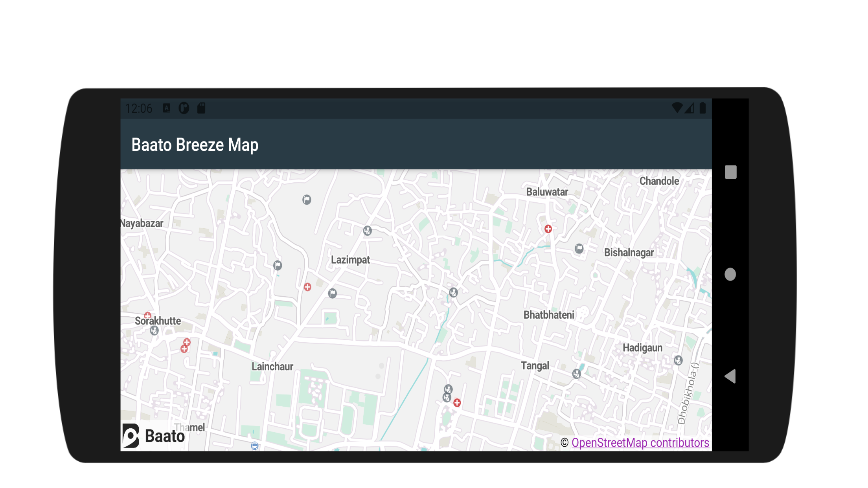Viewport: 868px width, 488px height.
Task: Select the Bhatbhateni place label
Action: 549,315
